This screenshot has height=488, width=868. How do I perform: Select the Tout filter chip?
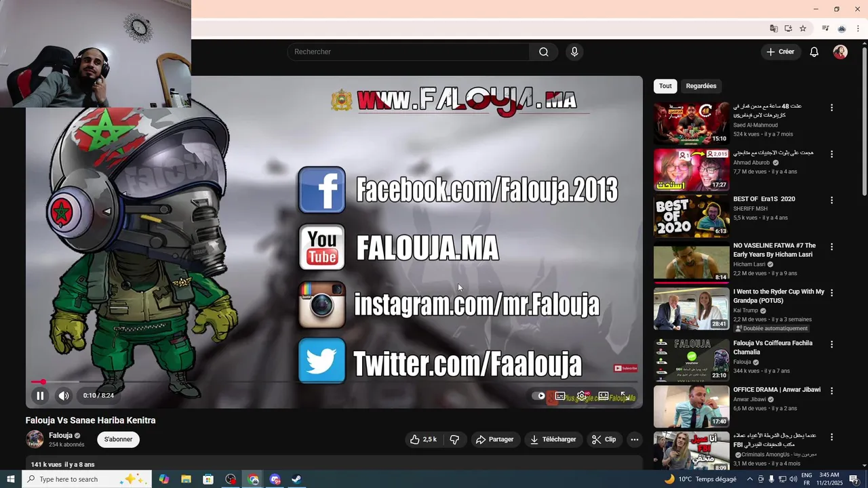tap(665, 86)
